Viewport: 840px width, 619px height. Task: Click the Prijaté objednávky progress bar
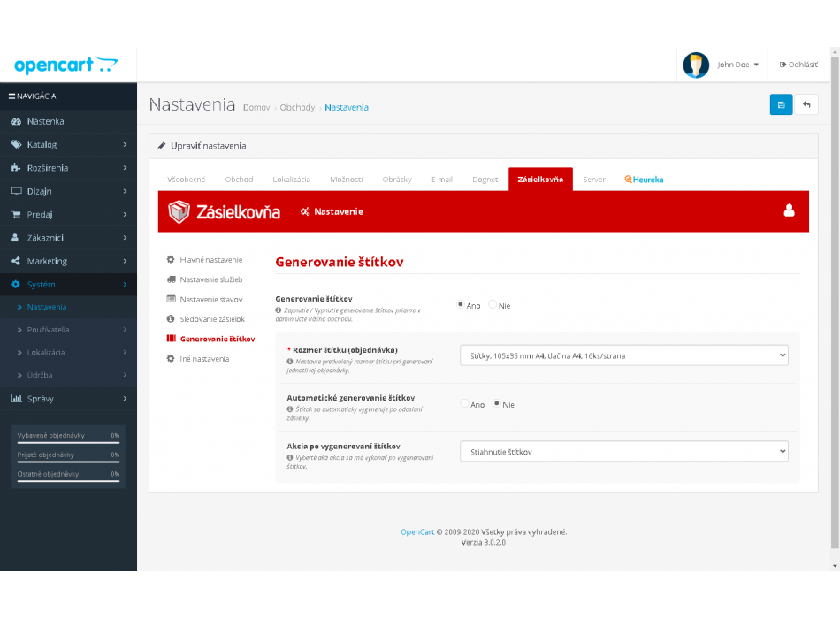tap(68, 462)
